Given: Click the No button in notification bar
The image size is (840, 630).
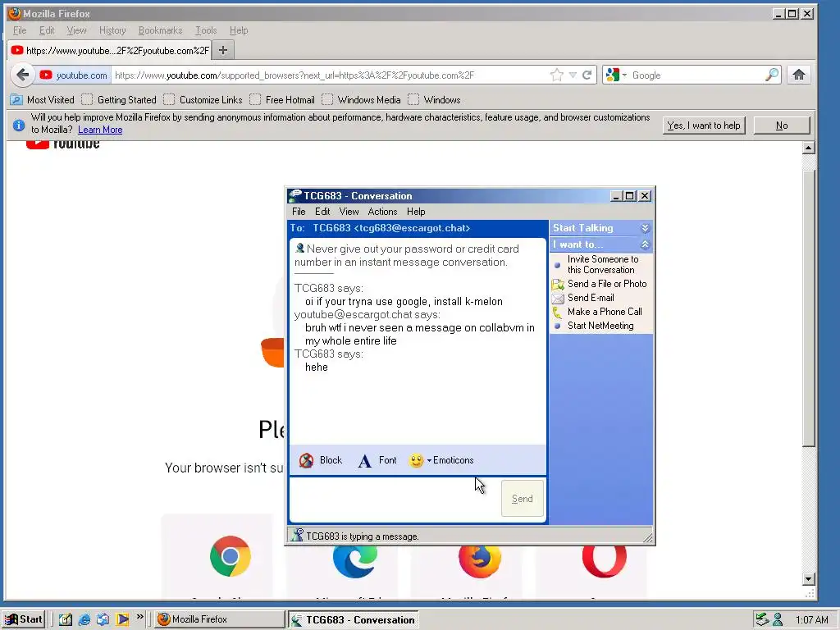Looking at the screenshot, I should 782,126.
